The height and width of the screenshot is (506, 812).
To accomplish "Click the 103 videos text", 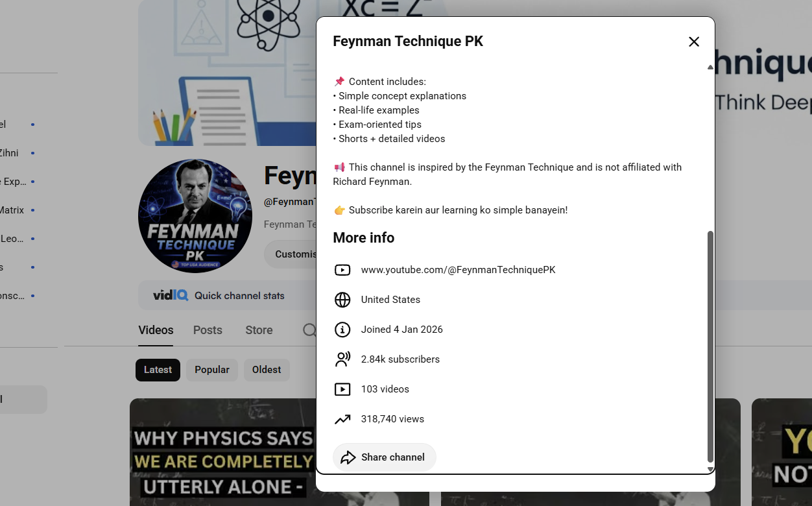I will coord(385,389).
